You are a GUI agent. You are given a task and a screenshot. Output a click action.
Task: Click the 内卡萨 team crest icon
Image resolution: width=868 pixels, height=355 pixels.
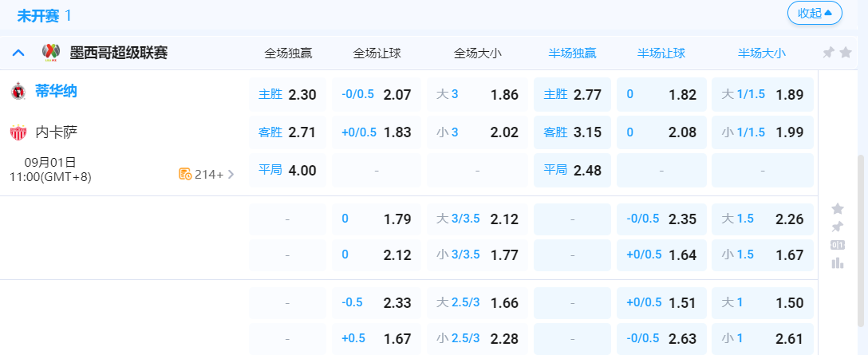[x=18, y=132]
